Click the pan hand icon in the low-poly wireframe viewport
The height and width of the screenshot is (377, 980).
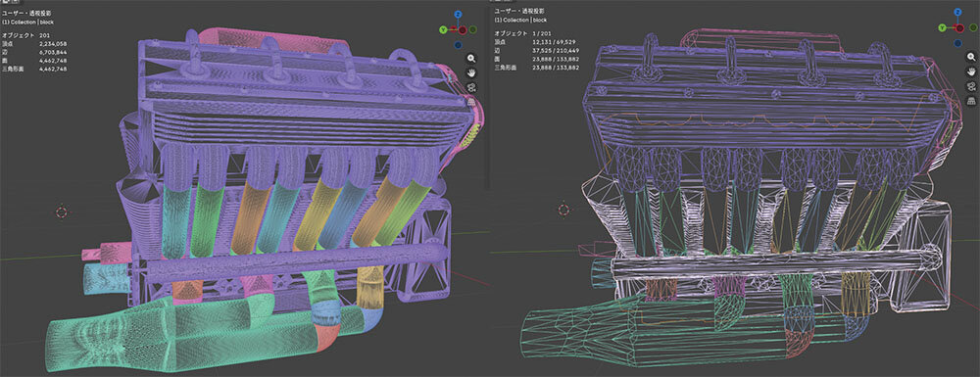[971, 71]
